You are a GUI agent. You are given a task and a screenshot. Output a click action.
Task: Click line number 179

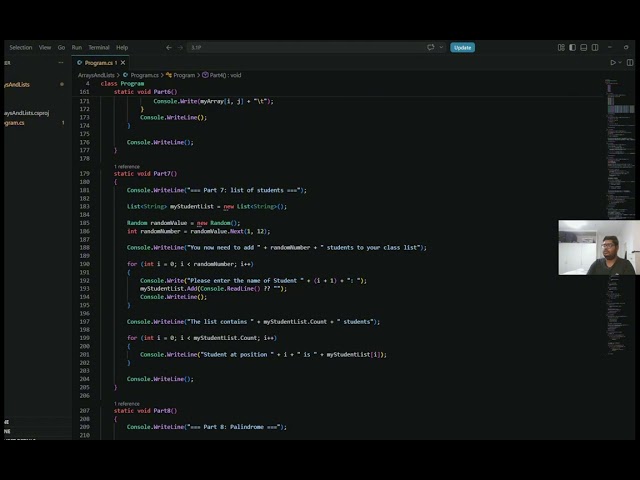pyautogui.click(x=84, y=173)
